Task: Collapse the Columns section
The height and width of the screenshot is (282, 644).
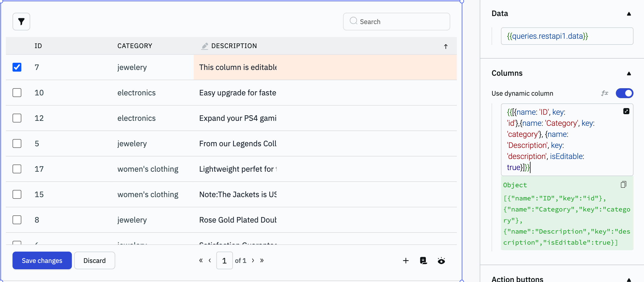Action: tap(629, 74)
